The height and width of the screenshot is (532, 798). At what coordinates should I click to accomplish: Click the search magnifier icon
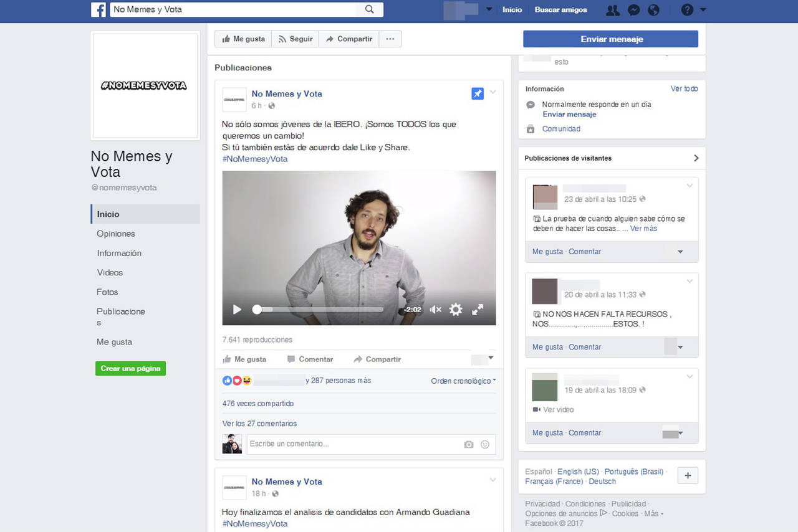click(x=370, y=9)
